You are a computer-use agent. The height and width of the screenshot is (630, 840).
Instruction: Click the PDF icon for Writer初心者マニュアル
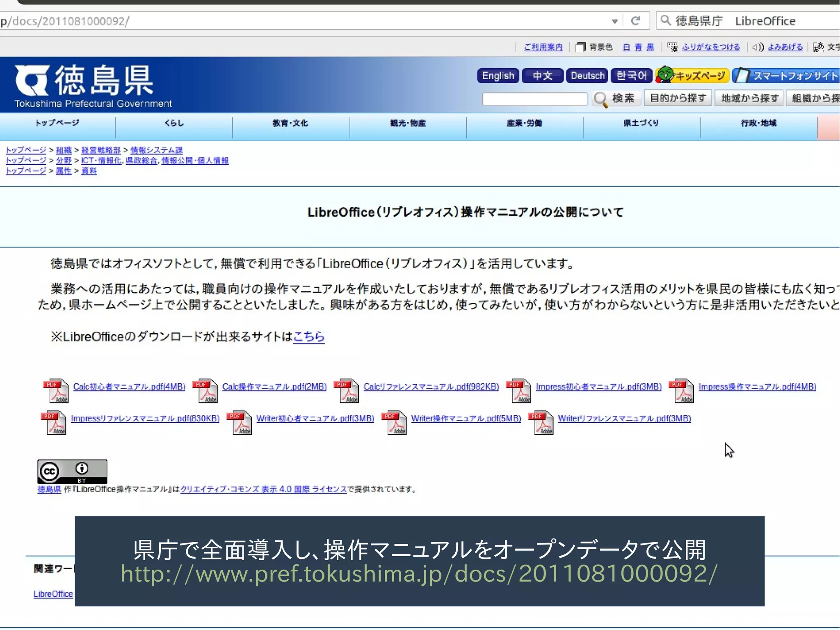click(x=240, y=422)
